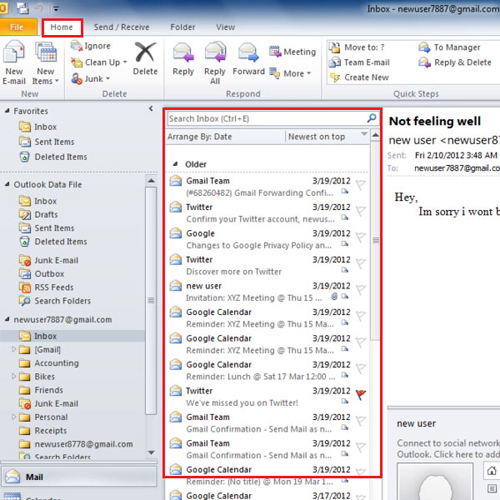Open the Discover more on Twitter email
This screenshot has height=500, width=500.
pos(268,265)
